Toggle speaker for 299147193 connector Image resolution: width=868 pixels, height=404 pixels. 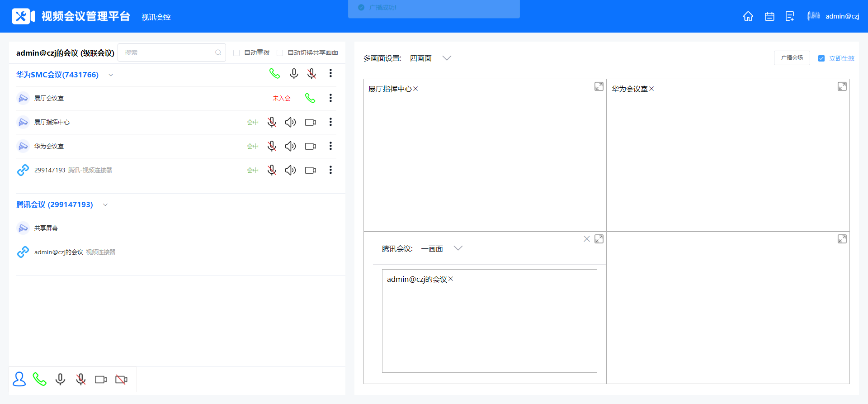point(291,170)
